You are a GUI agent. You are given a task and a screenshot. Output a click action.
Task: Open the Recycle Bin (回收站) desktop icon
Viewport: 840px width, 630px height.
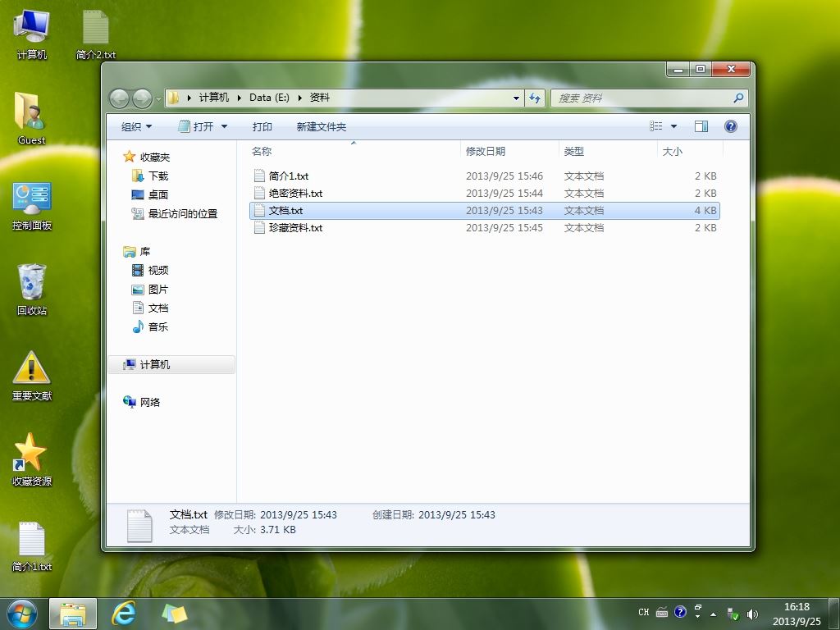[32, 289]
